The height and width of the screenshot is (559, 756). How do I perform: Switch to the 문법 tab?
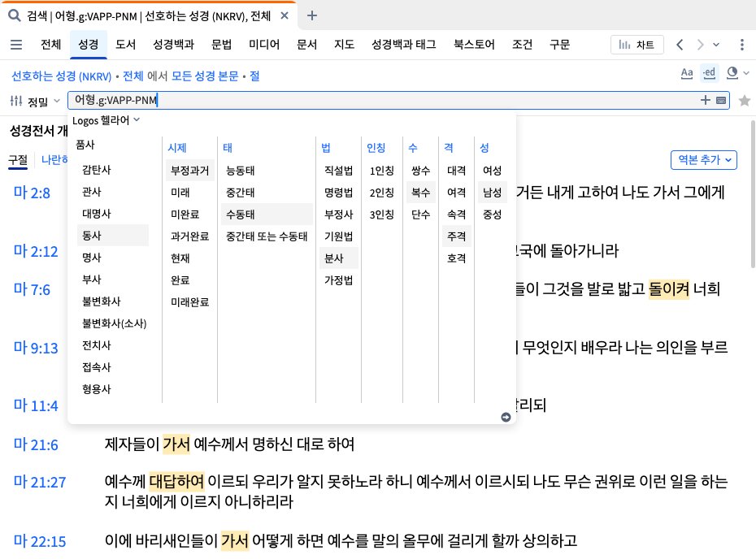click(221, 45)
